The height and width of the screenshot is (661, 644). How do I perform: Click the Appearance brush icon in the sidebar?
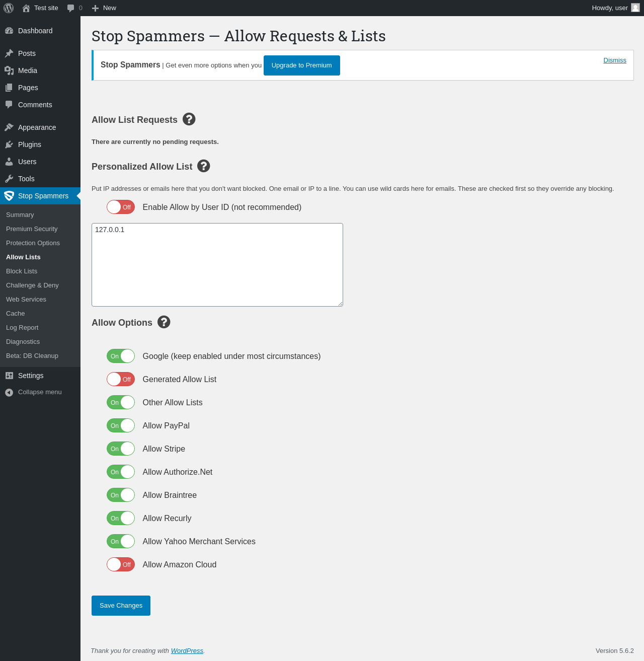(9, 127)
